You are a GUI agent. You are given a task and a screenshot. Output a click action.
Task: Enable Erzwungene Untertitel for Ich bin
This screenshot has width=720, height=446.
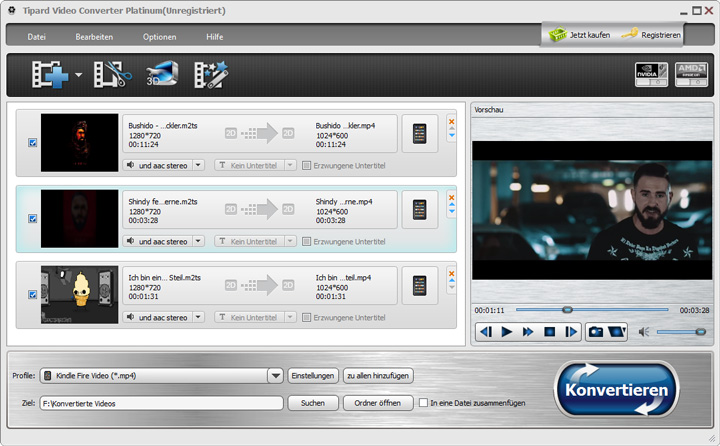tap(306, 317)
